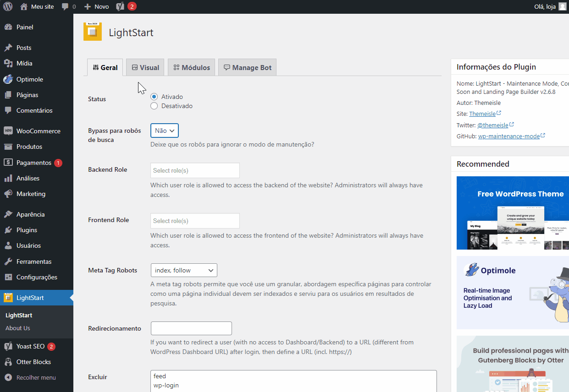The image size is (569, 392).
Task: Click the Mídia media icon
Action: point(8,63)
